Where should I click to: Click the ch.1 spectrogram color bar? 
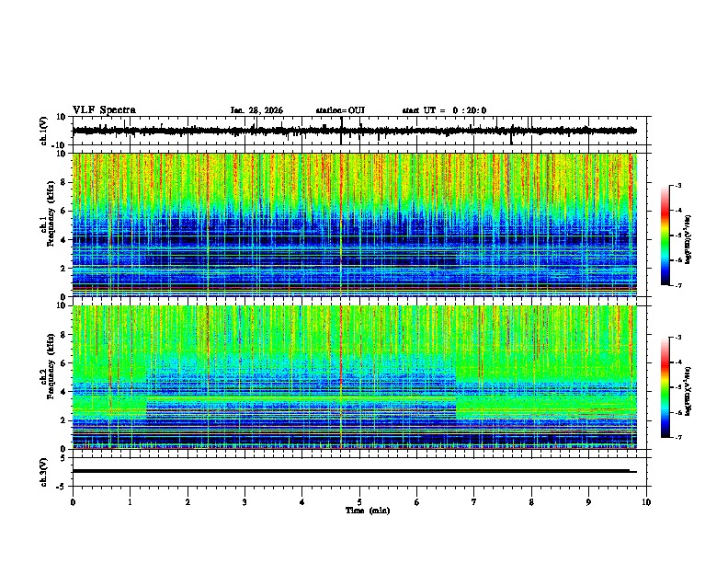tap(665, 236)
